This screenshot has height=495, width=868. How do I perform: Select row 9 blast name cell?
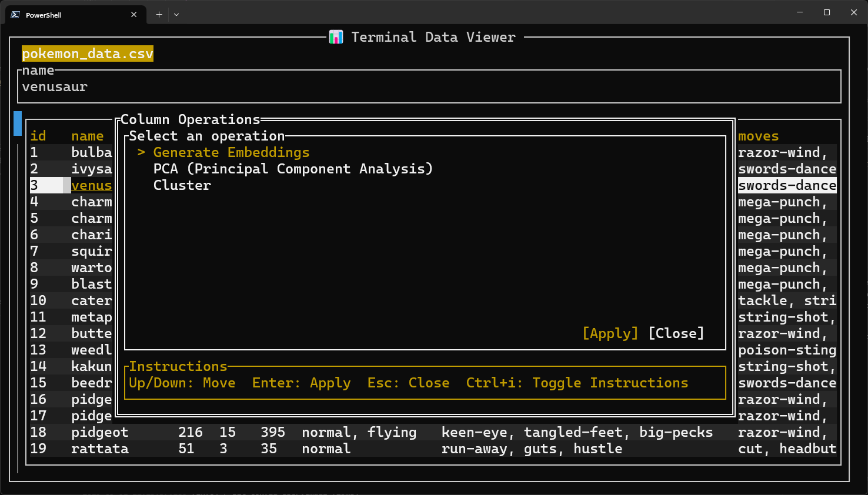[x=92, y=284]
